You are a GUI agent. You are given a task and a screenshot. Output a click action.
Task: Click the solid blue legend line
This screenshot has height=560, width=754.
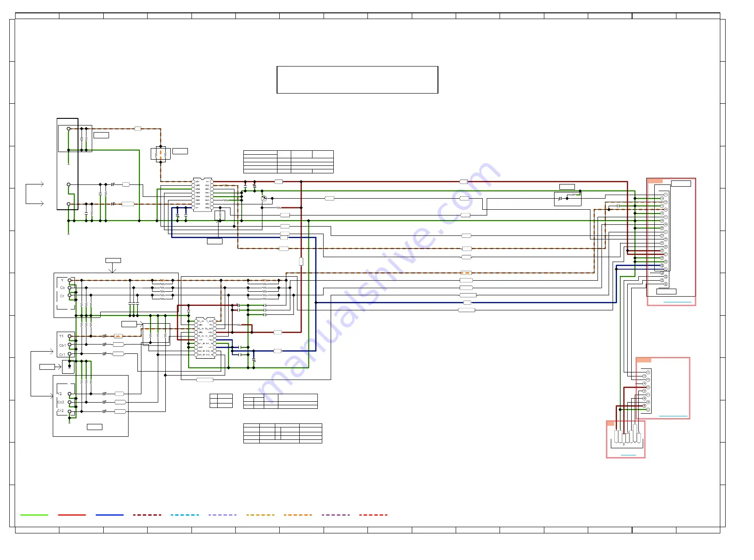[x=109, y=515]
